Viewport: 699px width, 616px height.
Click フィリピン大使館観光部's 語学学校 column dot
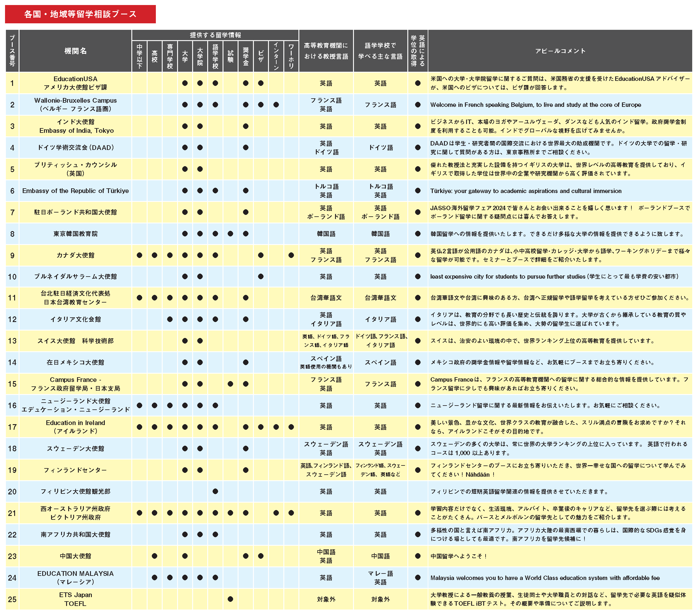[x=215, y=491]
